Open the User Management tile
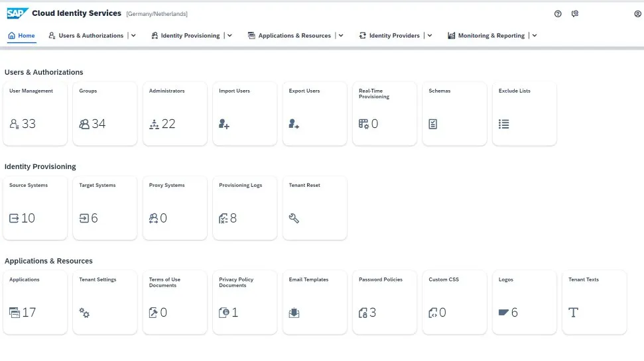The height and width of the screenshot is (361, 644). [x=35, y=113]
